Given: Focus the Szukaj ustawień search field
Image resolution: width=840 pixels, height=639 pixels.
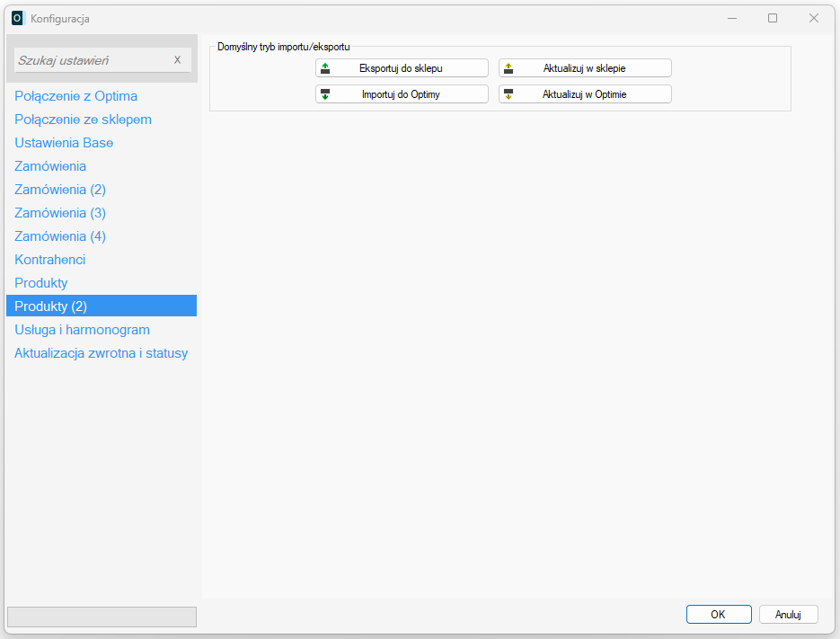Looking at the screenshot, I should click(90, 60).
